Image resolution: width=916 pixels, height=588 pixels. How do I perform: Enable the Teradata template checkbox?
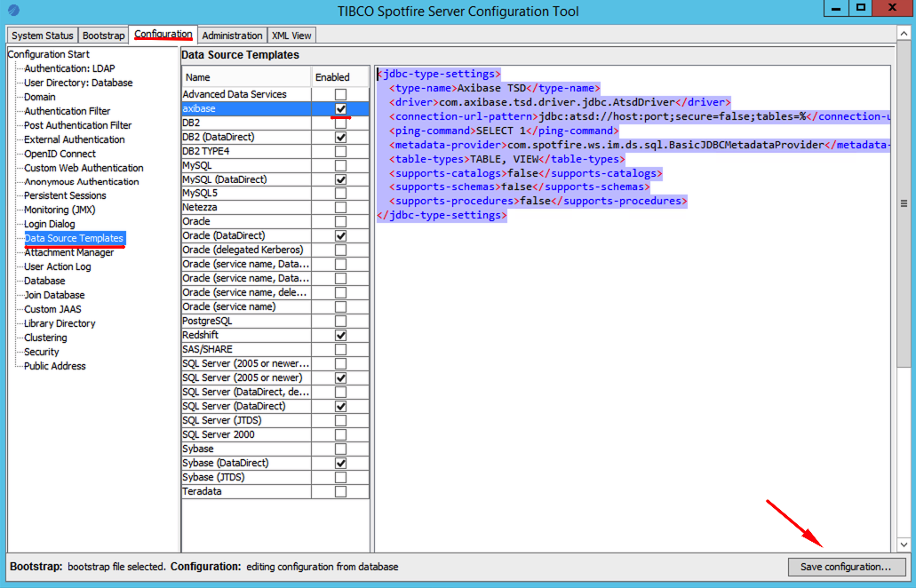click(340, 492)
